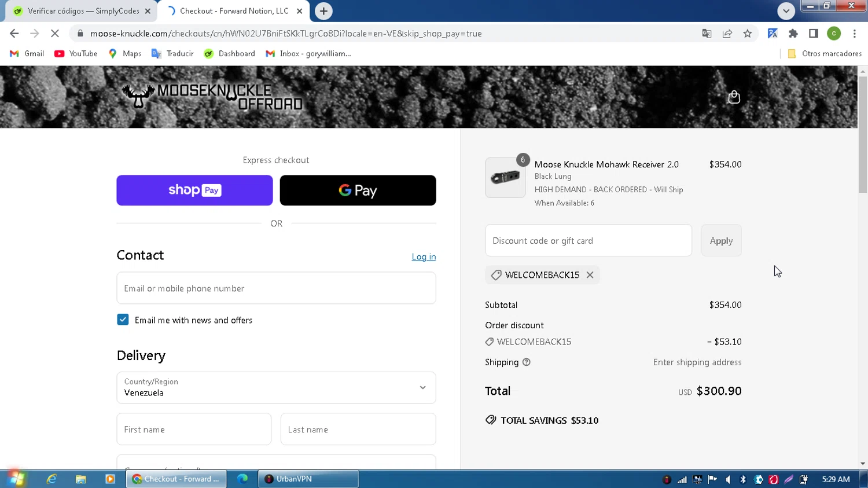Image resolution: width=868 pixels, height=488 pixels.
Task: Uncheck Email me with news and offers
Action: click(123, 320)
